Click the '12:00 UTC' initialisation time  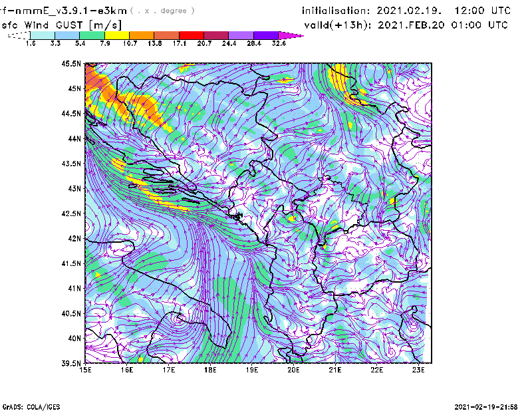(483, 11)
